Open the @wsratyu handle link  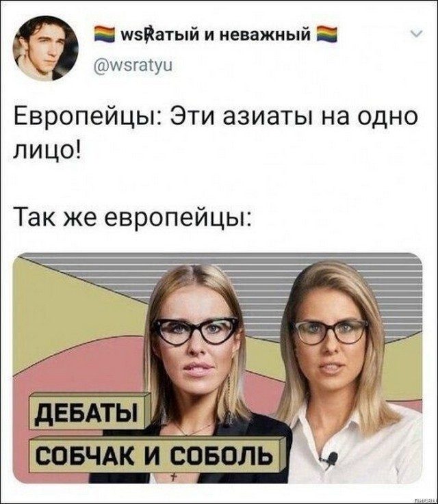point(133,66)
